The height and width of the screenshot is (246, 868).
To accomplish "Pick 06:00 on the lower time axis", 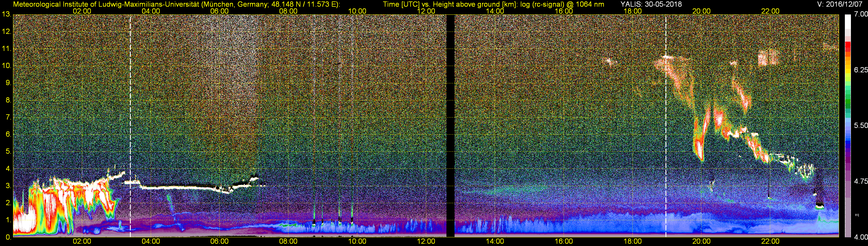I will [219, 241].
